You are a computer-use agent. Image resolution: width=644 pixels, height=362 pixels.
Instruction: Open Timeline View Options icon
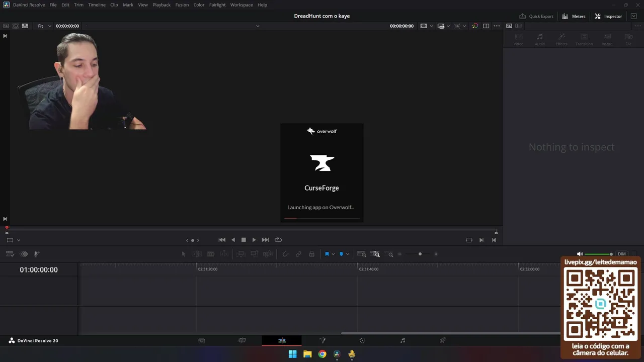[x=10, y=254]
